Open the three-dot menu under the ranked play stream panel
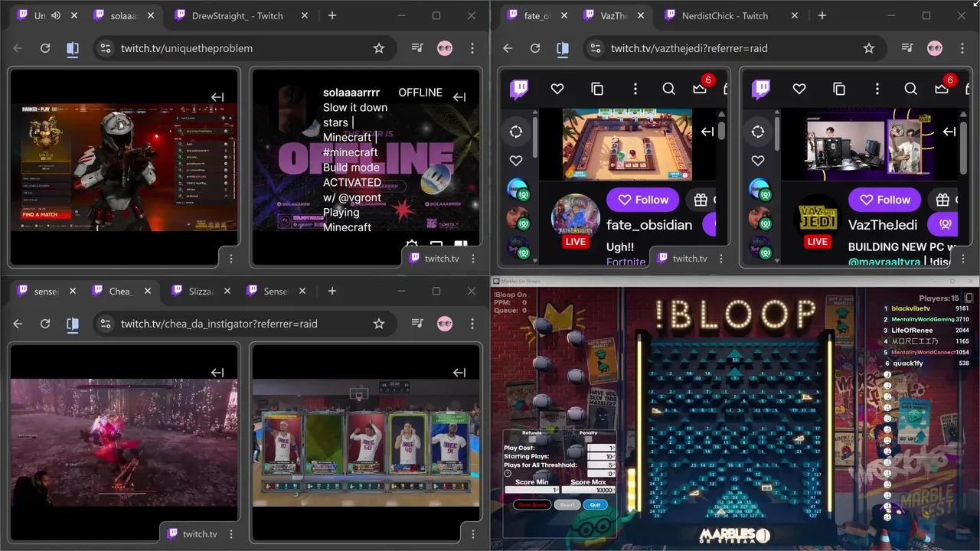 click(x=231, y=259)
